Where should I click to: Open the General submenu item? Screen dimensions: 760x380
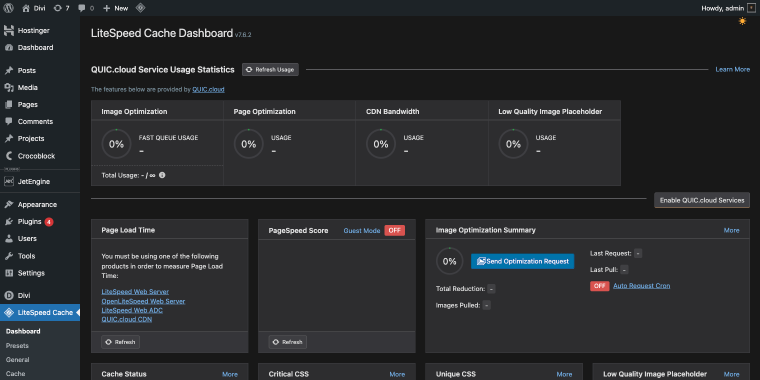(17, 360)
